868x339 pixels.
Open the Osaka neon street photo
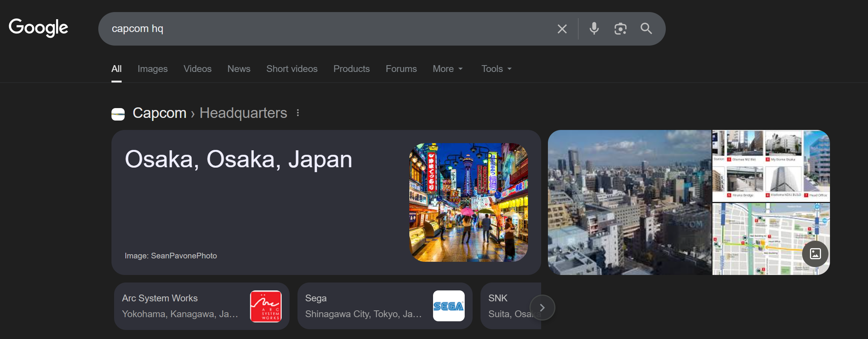click(468, 202)
